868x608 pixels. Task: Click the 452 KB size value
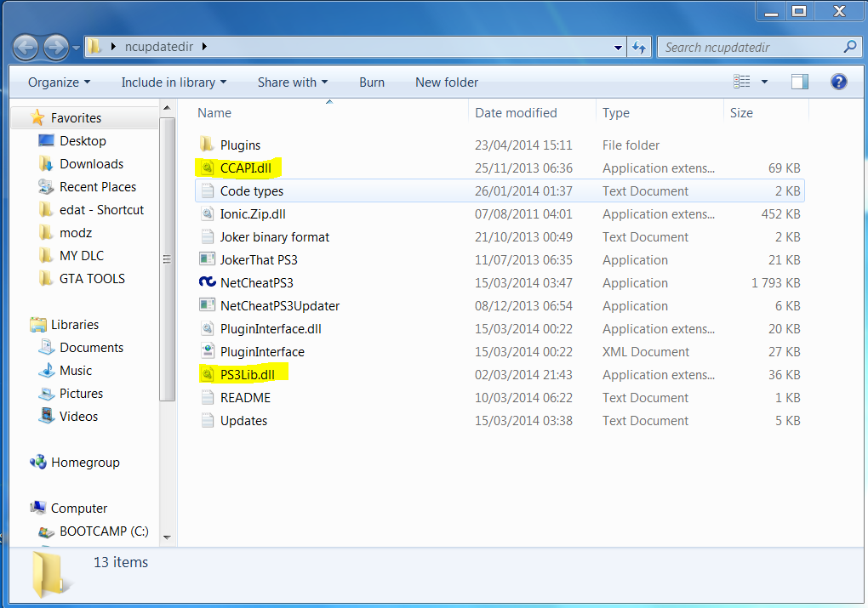pos(780,214)
